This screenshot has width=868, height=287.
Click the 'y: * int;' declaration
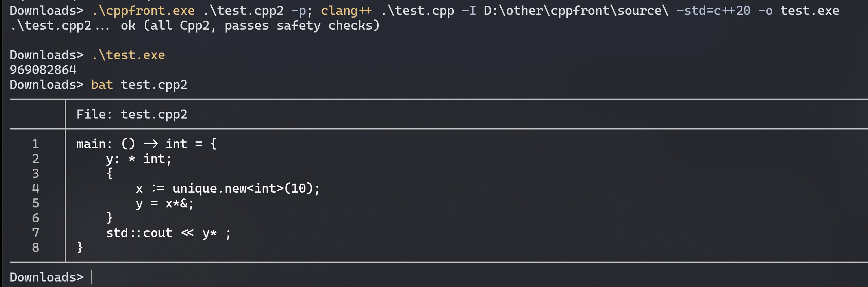click(x=139, y=159)
